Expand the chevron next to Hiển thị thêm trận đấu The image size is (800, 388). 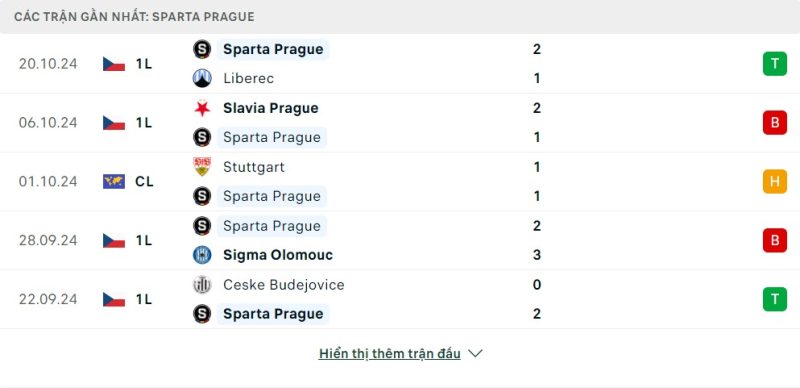point(475,353)
